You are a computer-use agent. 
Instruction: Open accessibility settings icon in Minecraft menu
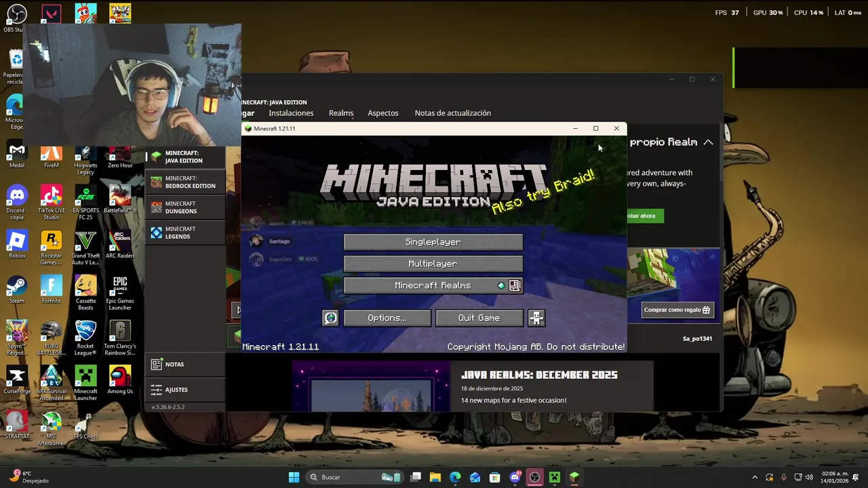pos(536,318)
